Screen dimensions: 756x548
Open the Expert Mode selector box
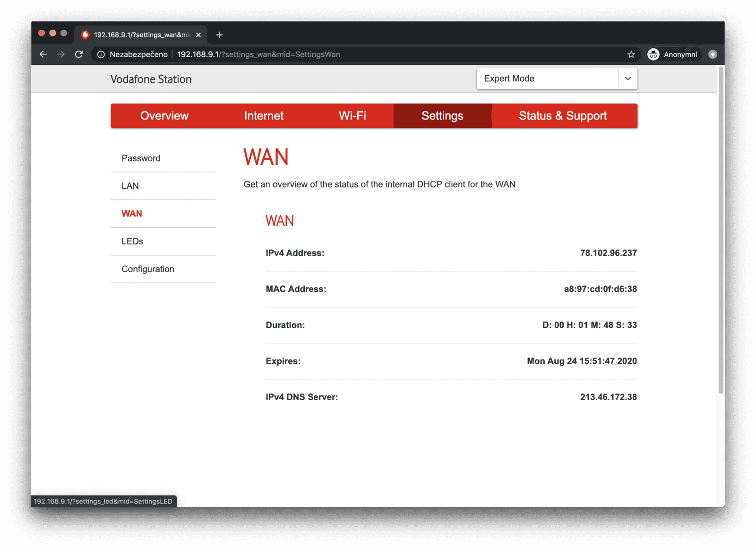point(557,78)
